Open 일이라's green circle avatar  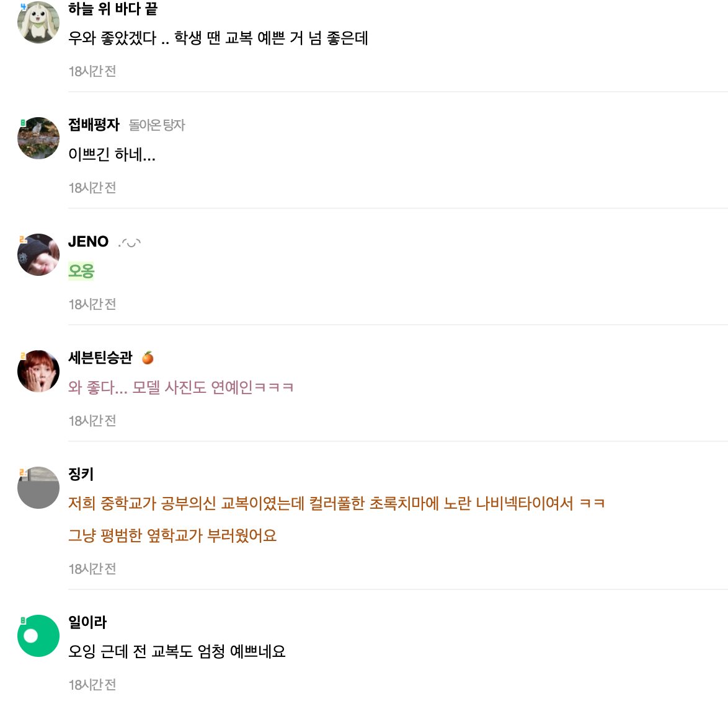click(x=38, y=636)
